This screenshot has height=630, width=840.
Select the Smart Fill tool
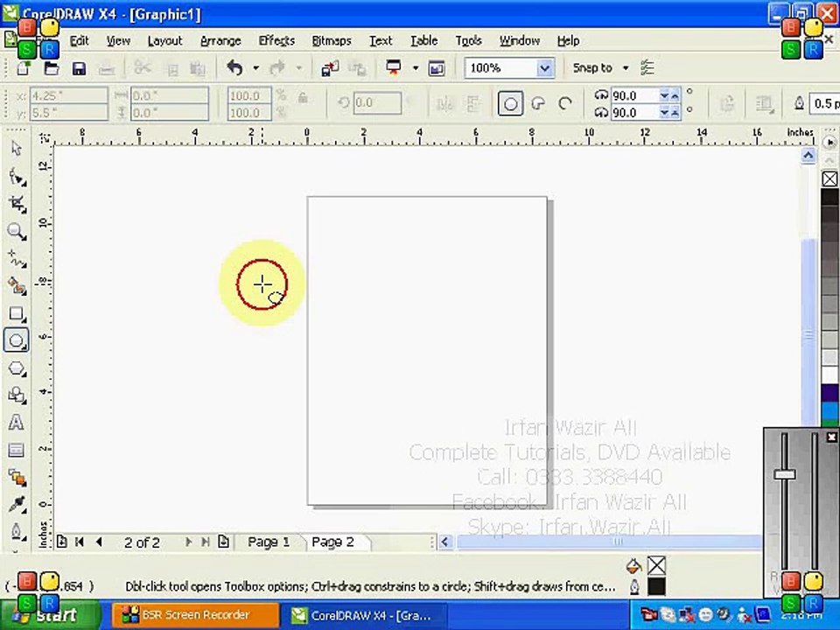tap(17, 286)
